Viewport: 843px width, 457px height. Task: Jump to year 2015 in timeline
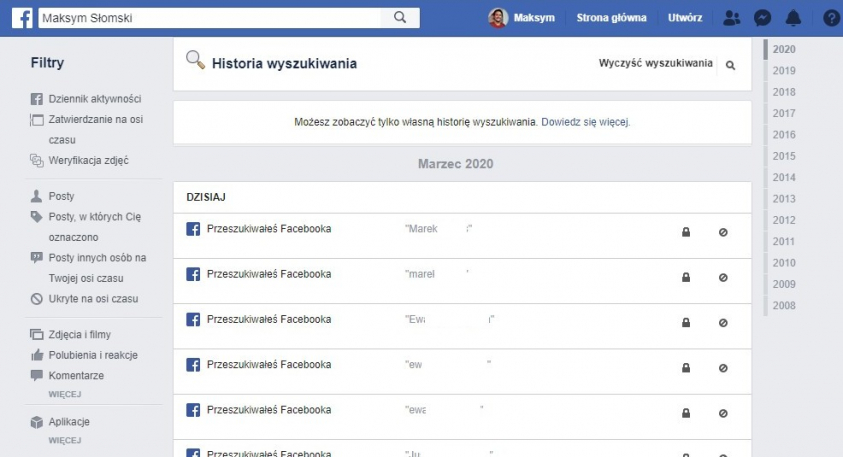[784, 156]
